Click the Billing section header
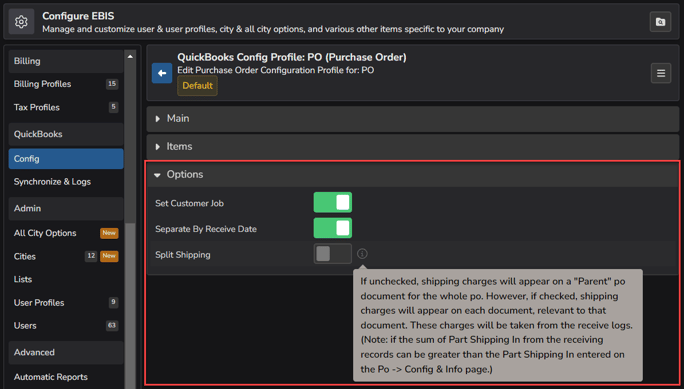The width and height of the screenshot is (684, 389). [x=66, y=61]
